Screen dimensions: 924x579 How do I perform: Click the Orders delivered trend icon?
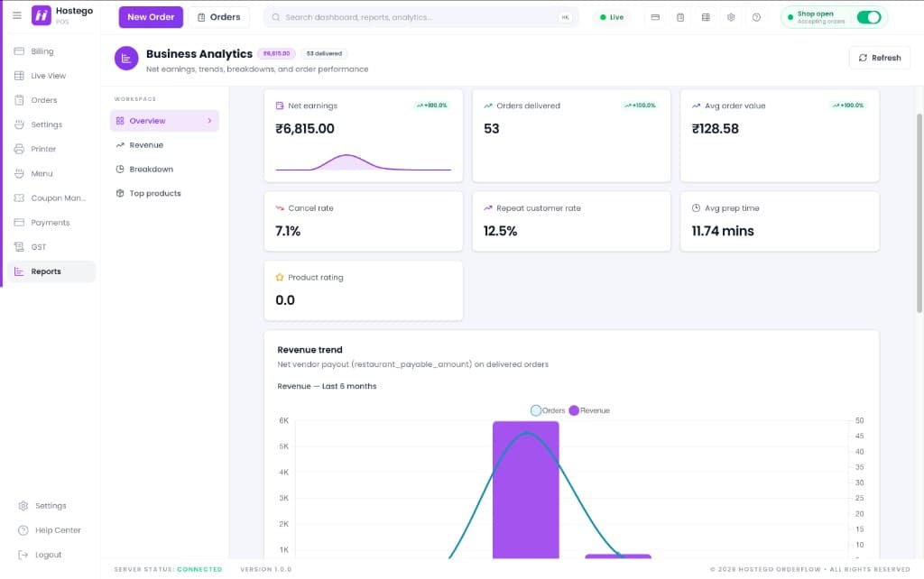click(x=487, y=106)
